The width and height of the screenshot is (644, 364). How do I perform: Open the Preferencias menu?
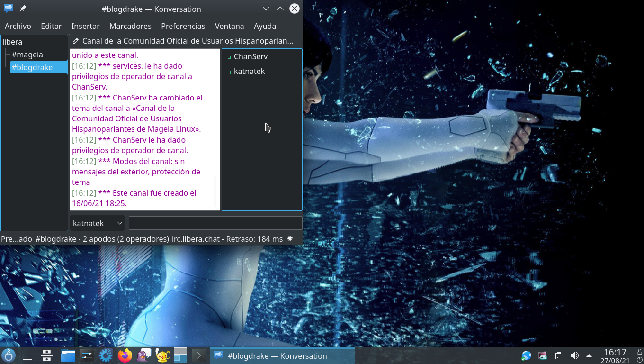click(183, 26)
